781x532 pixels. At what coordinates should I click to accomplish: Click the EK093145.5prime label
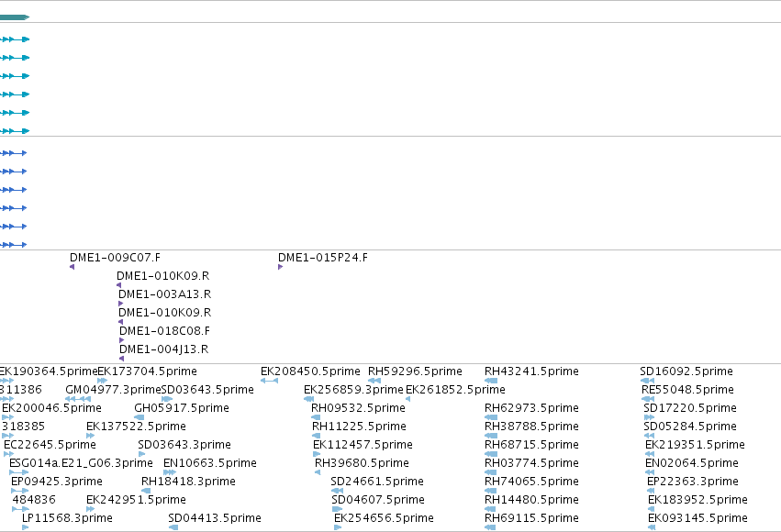(697, 518)
